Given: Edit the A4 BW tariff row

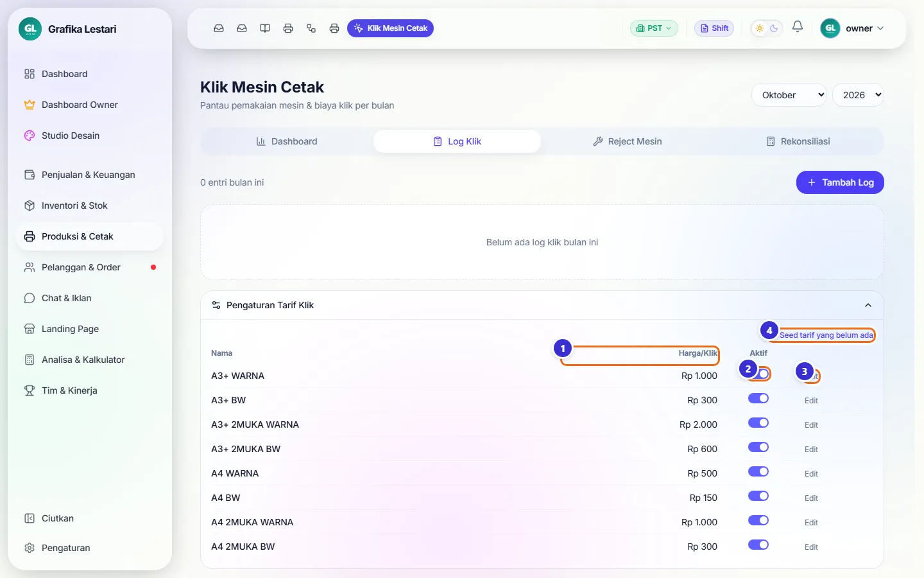Looking at the screenshot, I should pos(811,498).
